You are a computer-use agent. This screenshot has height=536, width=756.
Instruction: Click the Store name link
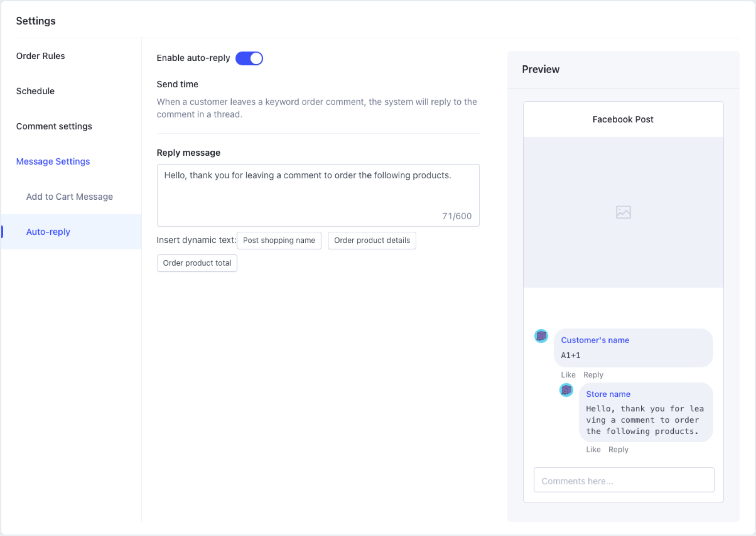(608, 394)
